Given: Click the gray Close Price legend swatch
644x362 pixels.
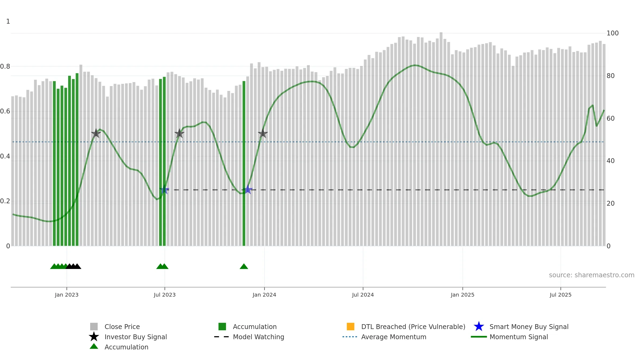Looking at the screenshot, I should [x=94, y=327].
